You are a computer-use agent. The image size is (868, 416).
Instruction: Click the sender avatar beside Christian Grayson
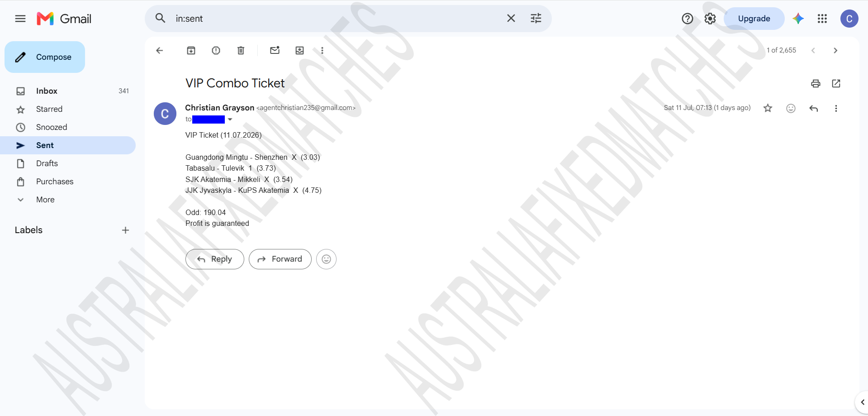point(165,114)
